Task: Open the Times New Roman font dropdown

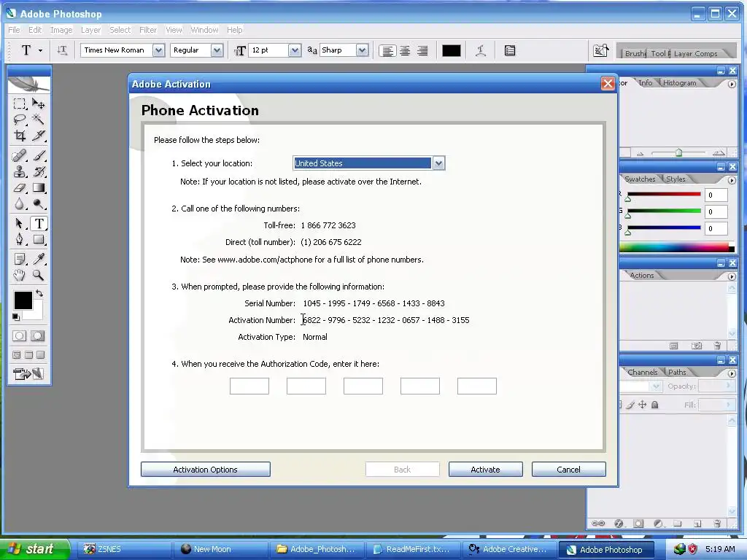Action: tap(158, 50)
